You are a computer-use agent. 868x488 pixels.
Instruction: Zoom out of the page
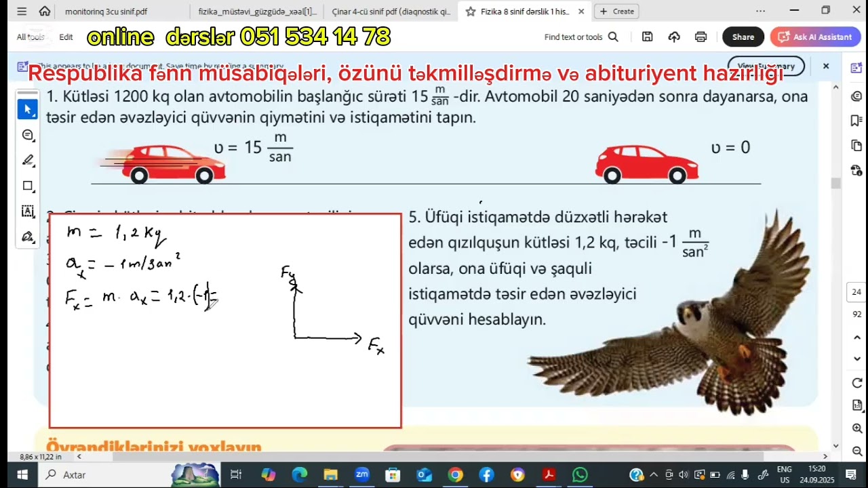tap(856, 451)
